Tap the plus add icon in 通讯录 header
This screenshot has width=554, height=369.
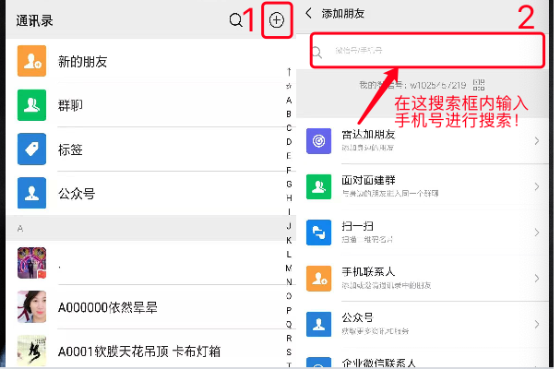coord(276,20)
